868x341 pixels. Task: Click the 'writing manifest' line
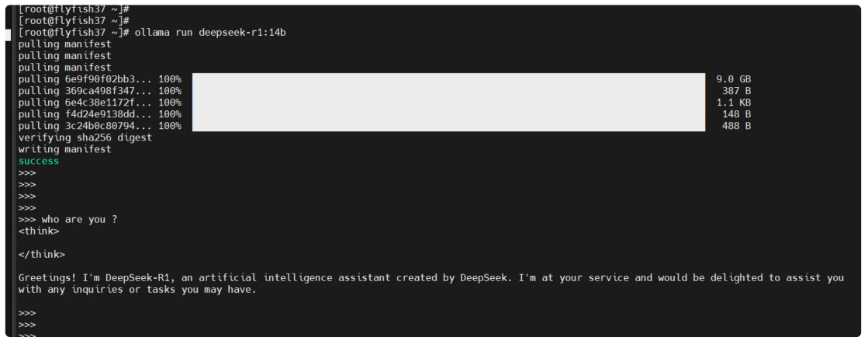click(64, 149)
